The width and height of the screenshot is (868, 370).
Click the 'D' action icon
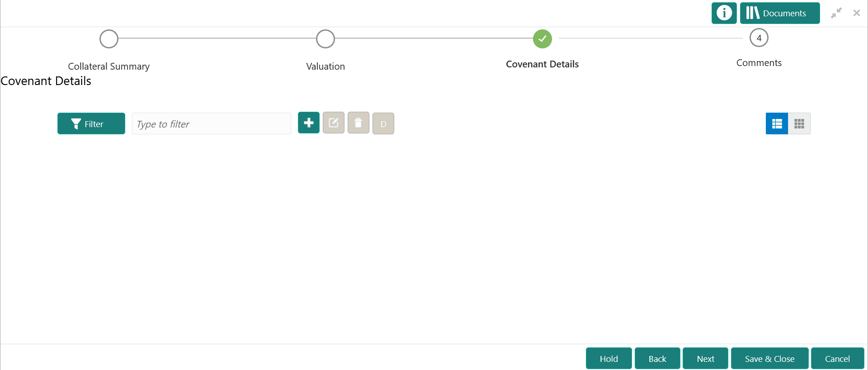click(383, 123)
